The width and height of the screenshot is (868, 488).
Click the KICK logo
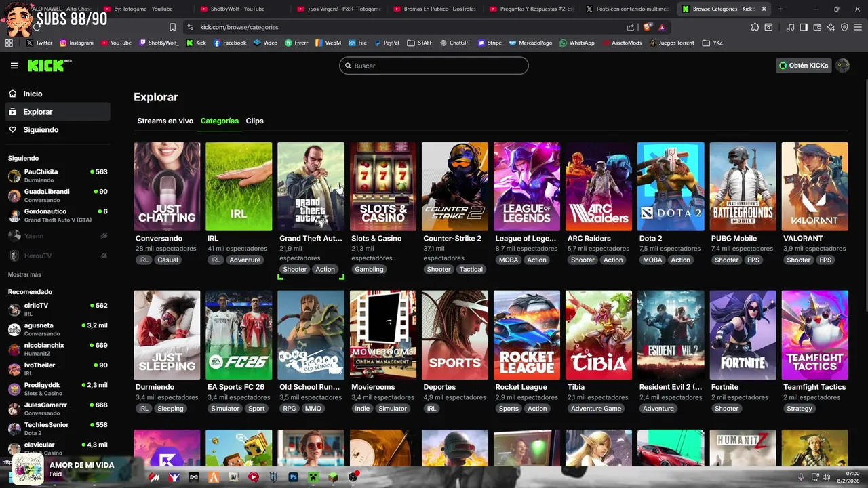50,66
